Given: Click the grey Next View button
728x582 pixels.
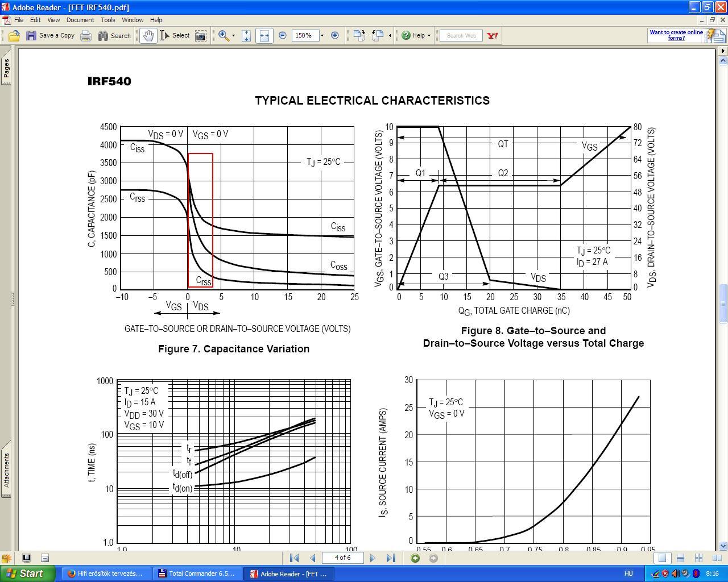Looking at the screenshot, I should point(433,558).
